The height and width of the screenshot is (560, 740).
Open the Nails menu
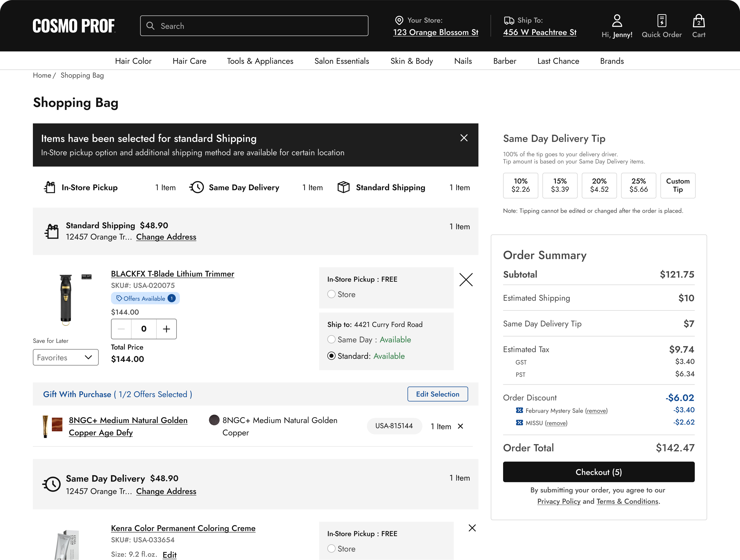pos(463,61)
